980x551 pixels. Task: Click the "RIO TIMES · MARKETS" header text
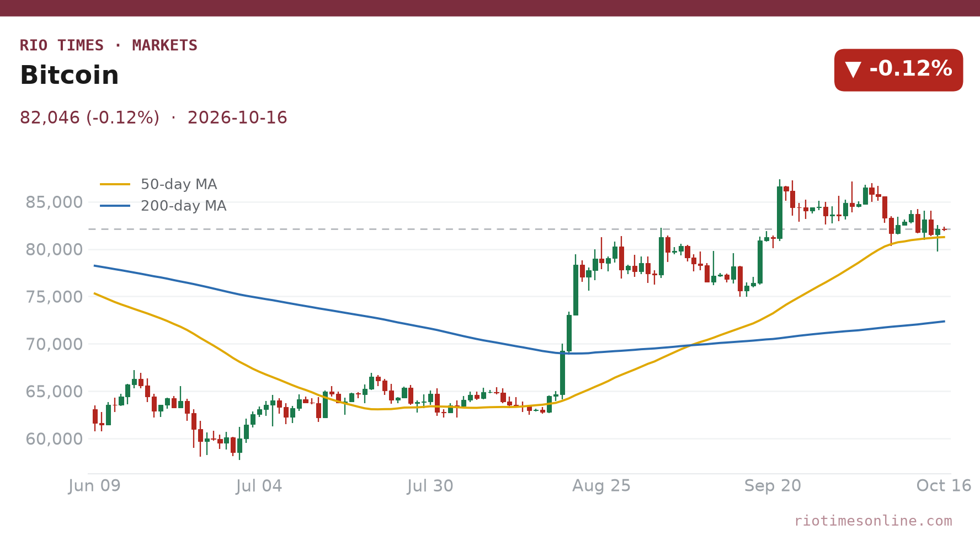coord(109,45)
